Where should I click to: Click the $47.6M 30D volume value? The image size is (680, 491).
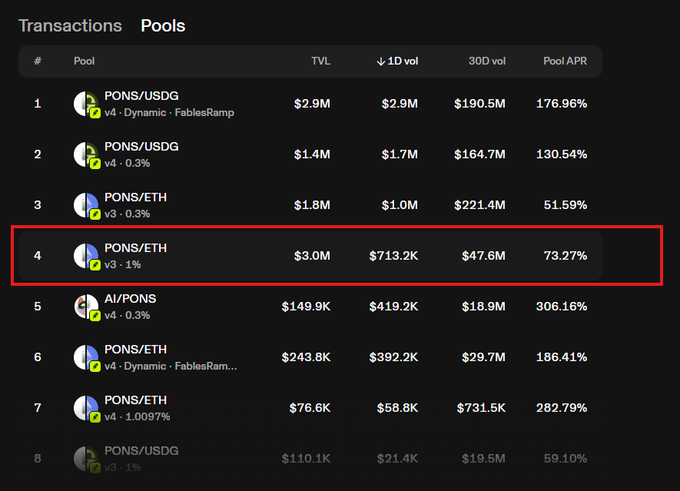tap(484, 256)
